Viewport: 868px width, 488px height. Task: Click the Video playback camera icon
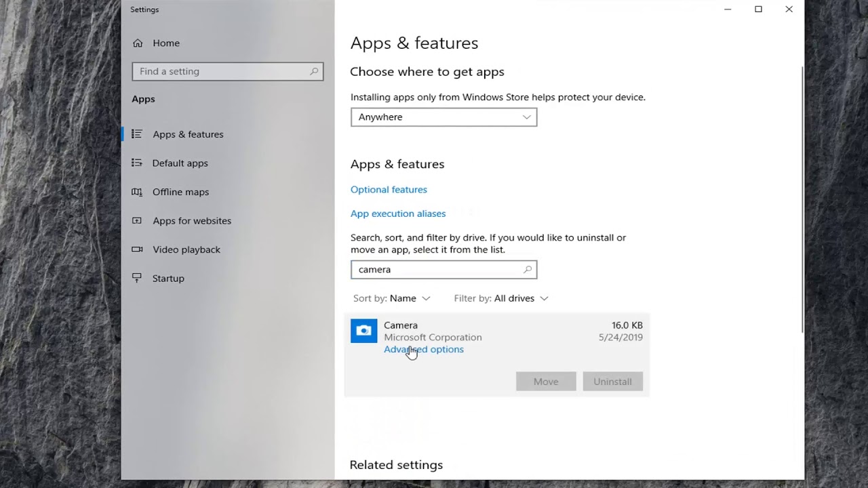point(137,249)
